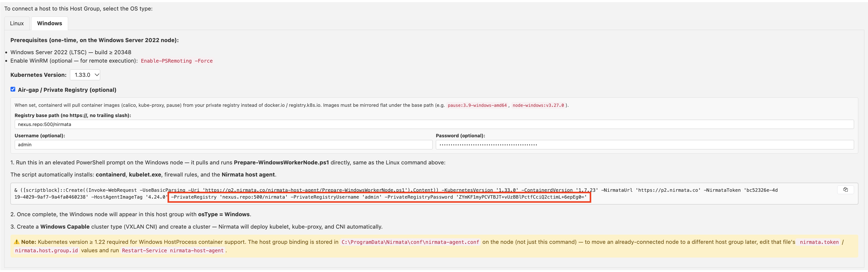Focus the Registry base path field

(434, 124)
